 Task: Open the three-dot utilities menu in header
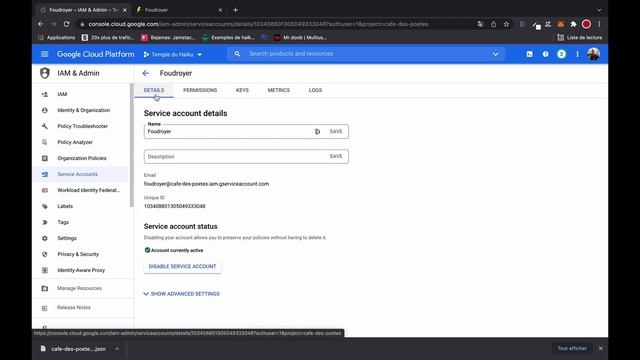[577, 54]
